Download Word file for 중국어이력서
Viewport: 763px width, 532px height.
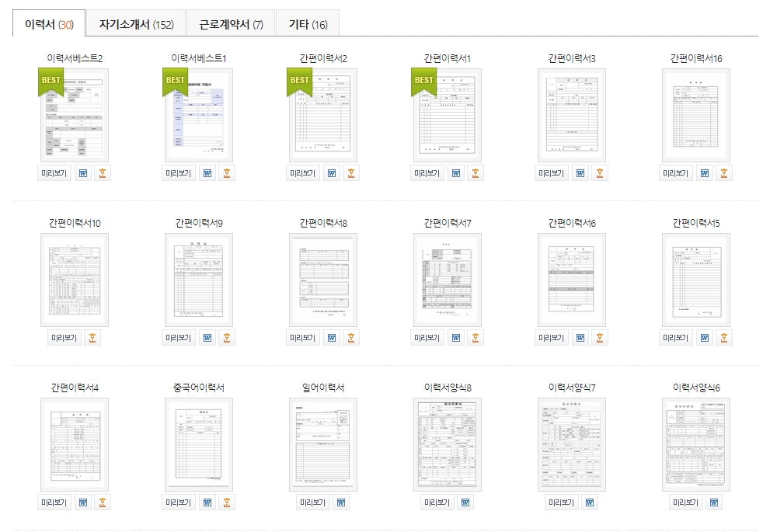[x=207, y=502]
